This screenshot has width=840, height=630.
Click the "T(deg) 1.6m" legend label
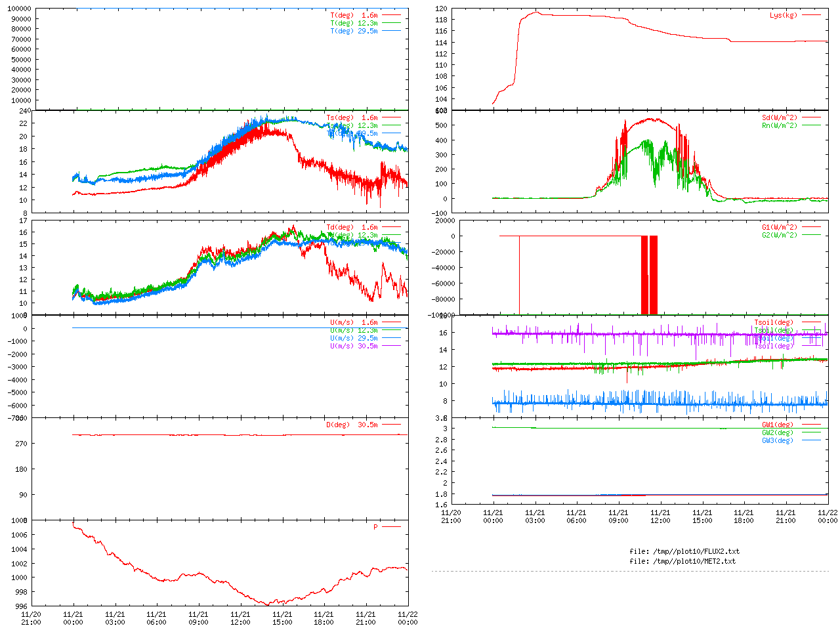point(354,14)
